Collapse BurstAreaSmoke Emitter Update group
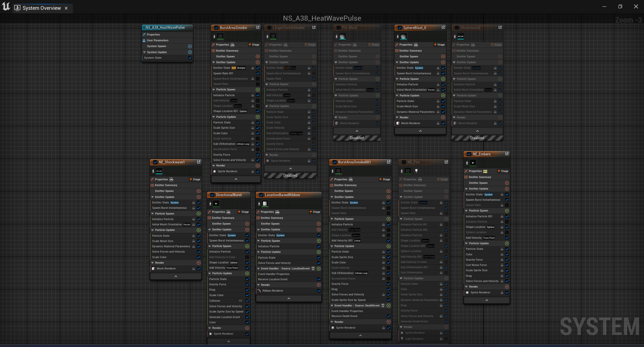Screen dimensions: 644x347 [x=214, y=62]
